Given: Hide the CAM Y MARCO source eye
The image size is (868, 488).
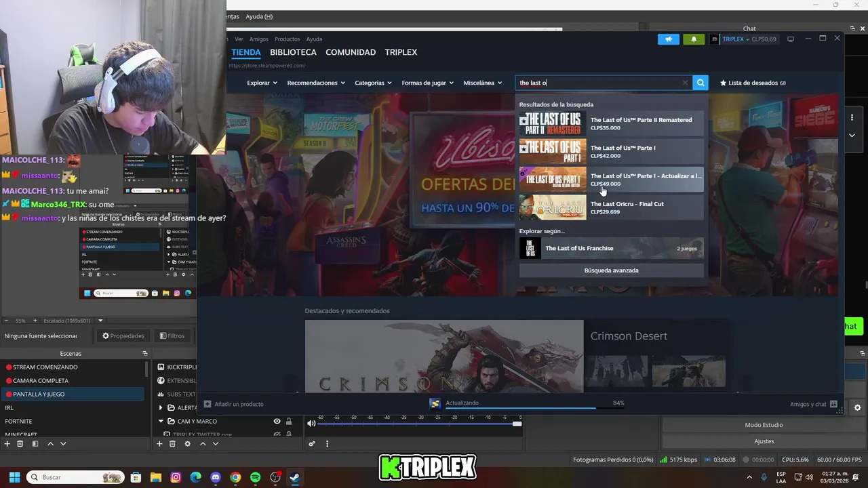Looking at the screenshot, I should [277, 421].
